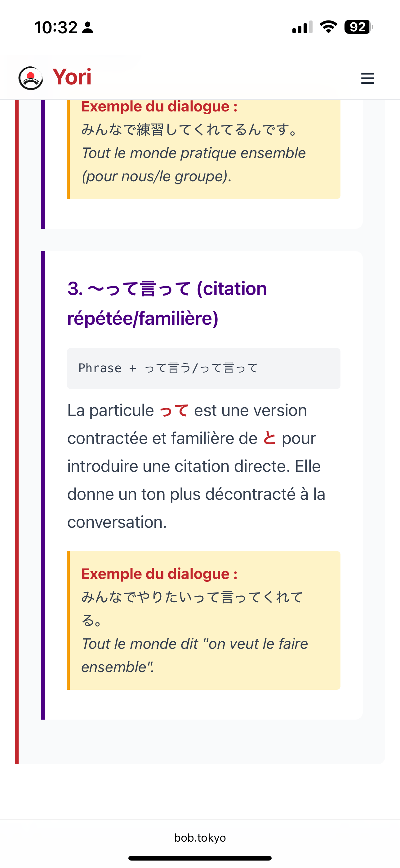Click the red と particle
400x868 pixels.
coord(269,438)
